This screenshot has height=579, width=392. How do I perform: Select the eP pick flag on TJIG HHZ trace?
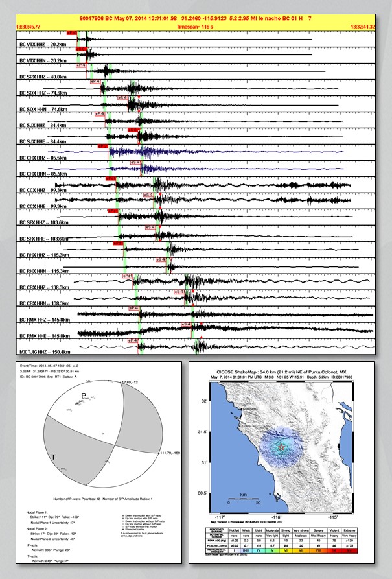(133, 340)
